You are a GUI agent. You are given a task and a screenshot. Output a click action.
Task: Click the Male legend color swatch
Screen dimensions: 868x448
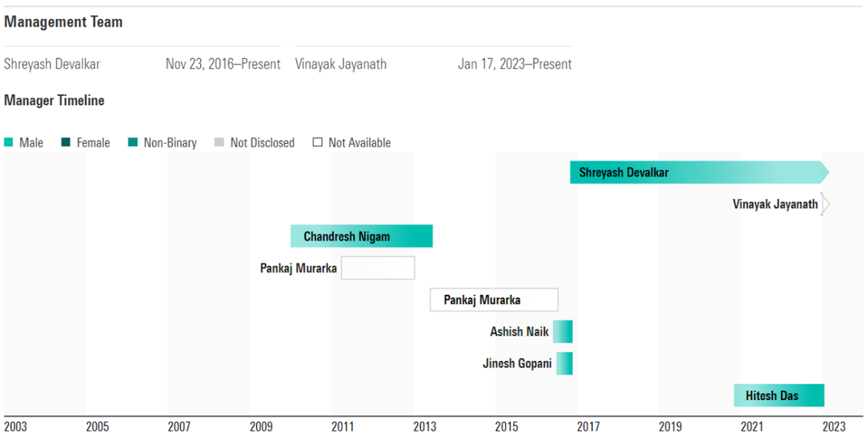click(x=8, y=143)
